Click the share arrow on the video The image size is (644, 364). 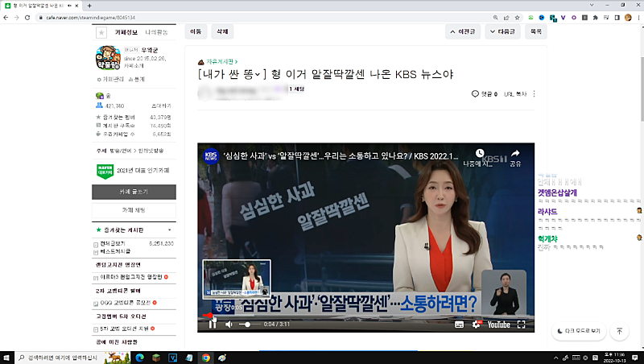coord(515,153)
